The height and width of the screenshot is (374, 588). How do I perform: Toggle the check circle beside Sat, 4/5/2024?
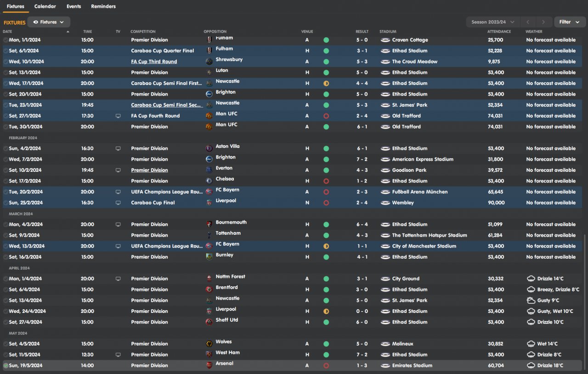click(6, 344)
